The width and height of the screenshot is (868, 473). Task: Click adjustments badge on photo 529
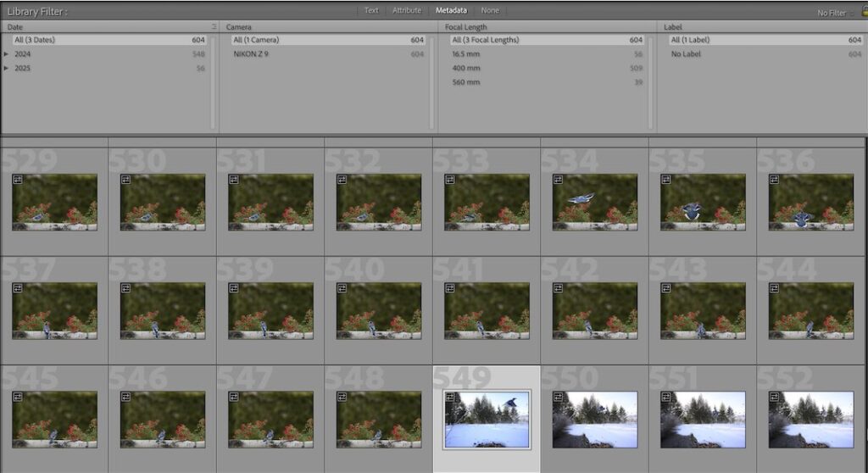[18, 180]
